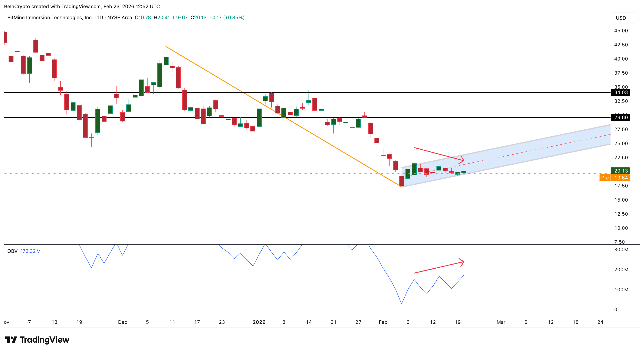Image resolution: width=644 pixels, height=352 pixels.
Task: Click the 29.60 price level label
Action: coord(621,117)
